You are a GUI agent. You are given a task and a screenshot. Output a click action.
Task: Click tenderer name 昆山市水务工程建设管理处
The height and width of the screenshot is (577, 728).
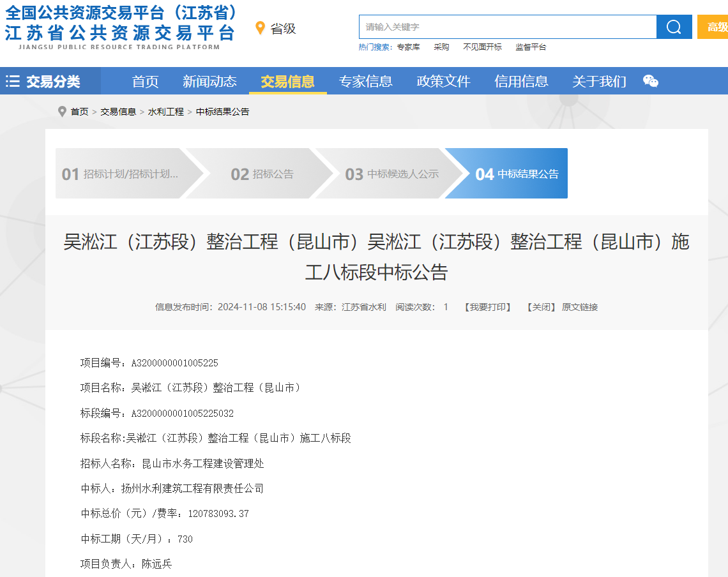click(203, 463)
